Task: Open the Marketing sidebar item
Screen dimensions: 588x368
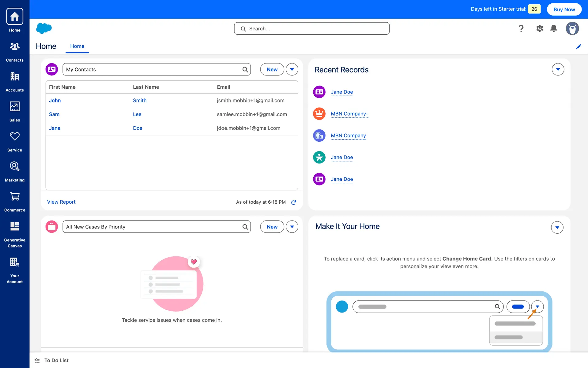Action: coord(14,171)
